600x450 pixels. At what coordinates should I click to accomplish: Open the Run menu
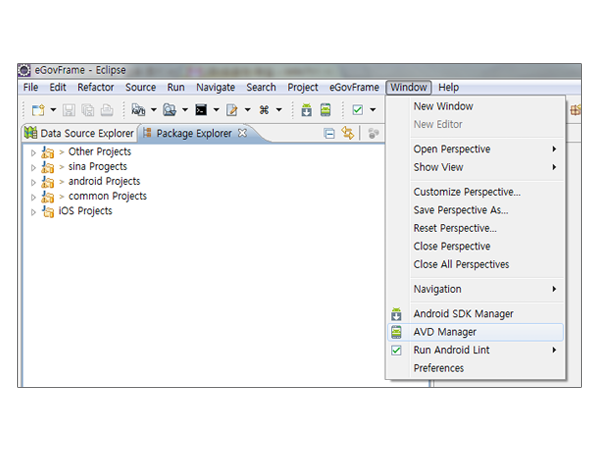click(x=176, y=88)
